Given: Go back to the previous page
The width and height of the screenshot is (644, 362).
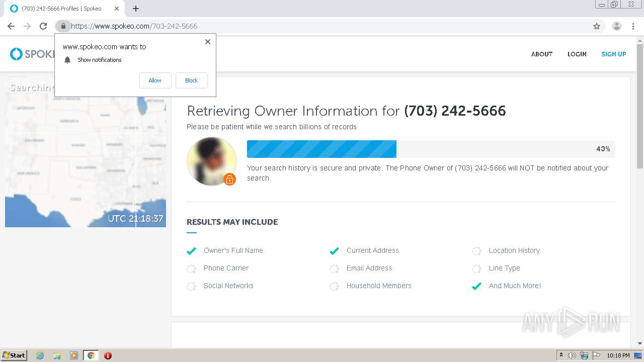Looking at the screenshot, I should pos(11,26).
